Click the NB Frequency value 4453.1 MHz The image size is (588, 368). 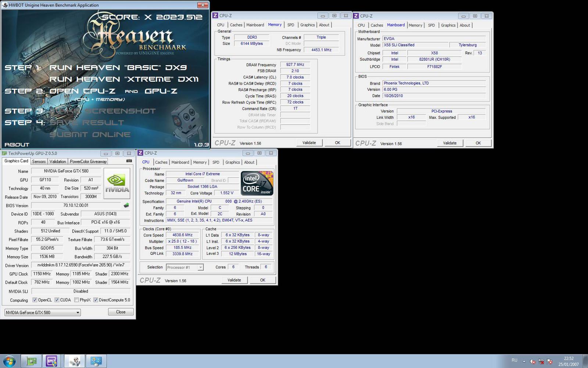point(321,50)
